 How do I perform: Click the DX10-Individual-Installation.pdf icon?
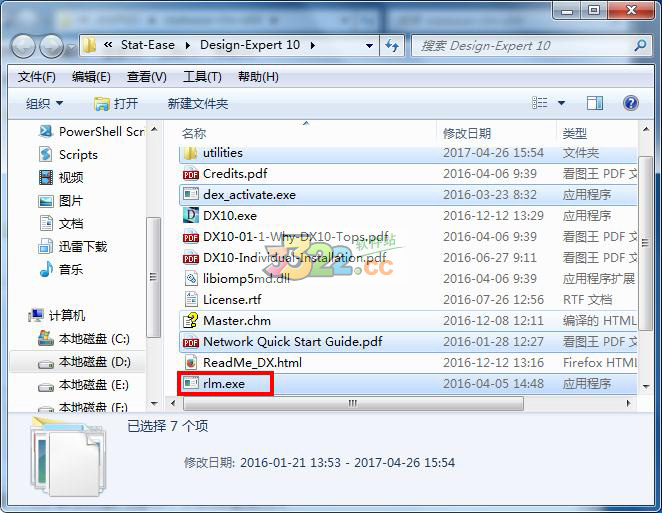190,258
